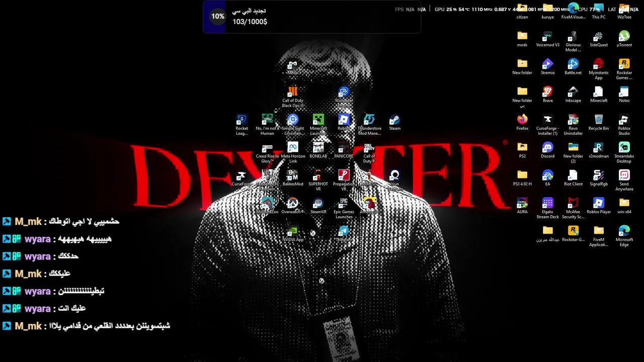The width and height of the screenshot is (644, 362).
Task: Open Discord
Action: (x=548, y=150)
